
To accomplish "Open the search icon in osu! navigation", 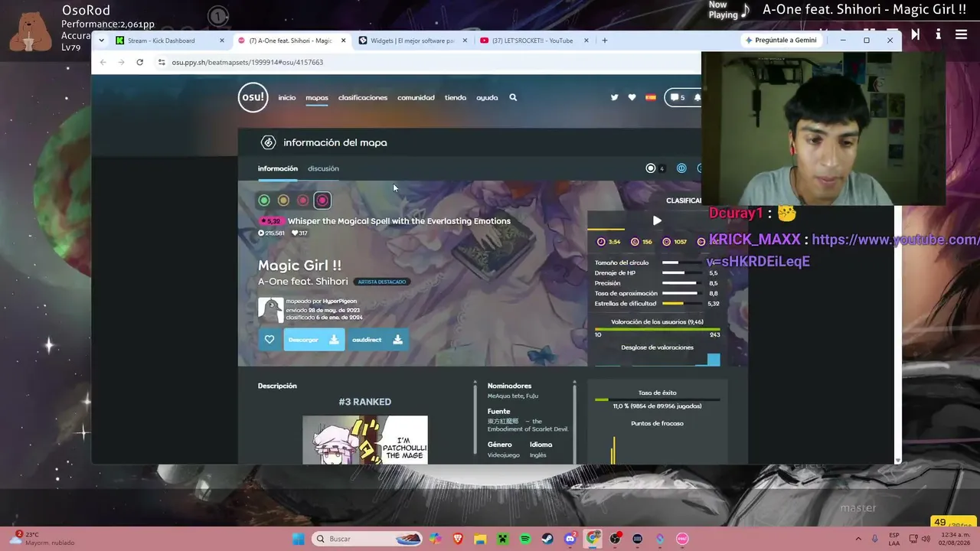I will tap(513, 97).
